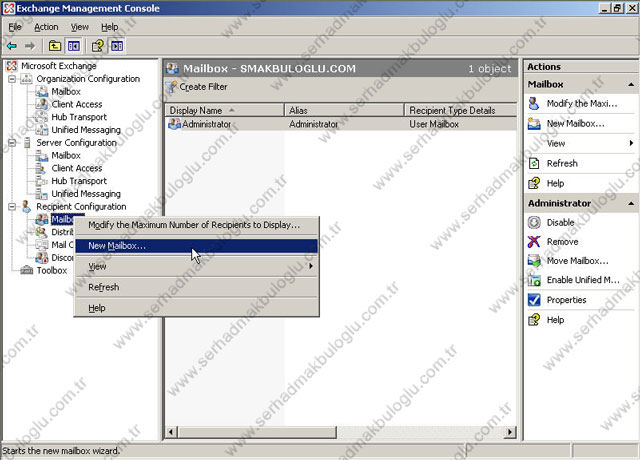Collapse the Mailbox section in Actions
Screen dimensions: 640x460
click(x=631, y=84)
